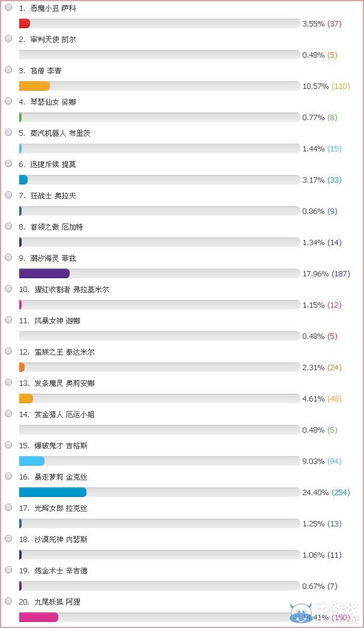Image resolution: width=364 pixels, height=628 pixels.
Task: Click the 琴瑟仙女 娑娜 label text
Action: pos(53,102)
